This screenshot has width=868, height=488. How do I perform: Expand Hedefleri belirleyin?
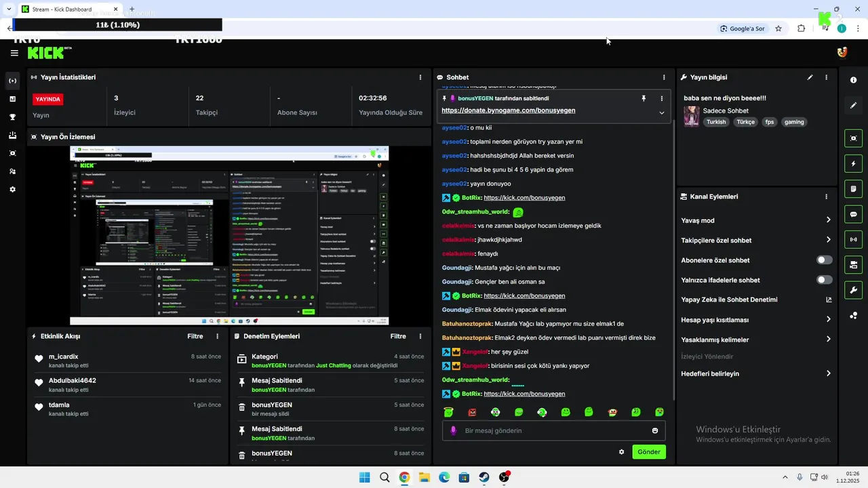[829, 373]
